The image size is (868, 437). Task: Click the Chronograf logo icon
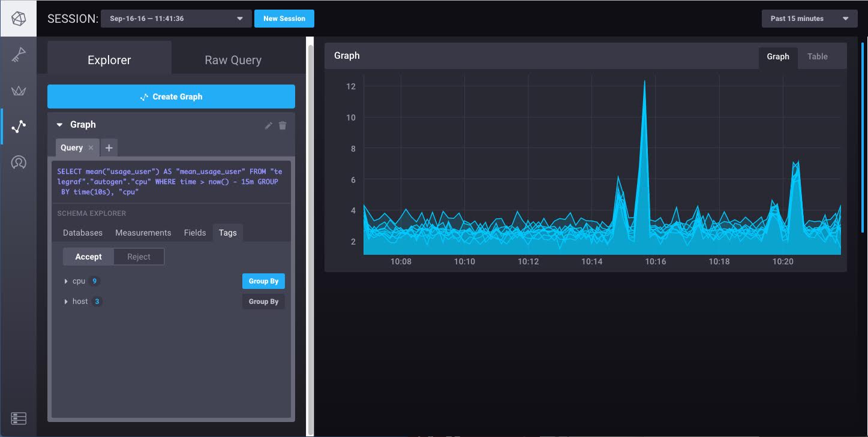(x=18, y=19)
